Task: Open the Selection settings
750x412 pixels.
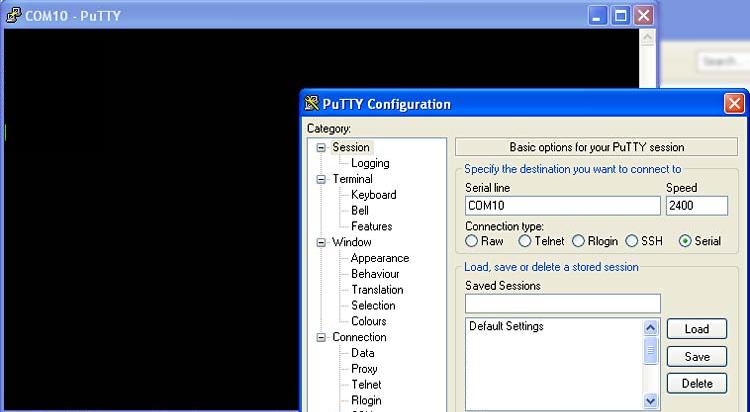Action: pos(373,305)
